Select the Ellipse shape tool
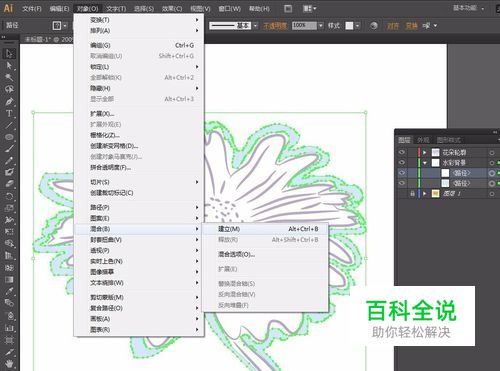This screenshot has width=500, height=371. click(x=9, y=137)
